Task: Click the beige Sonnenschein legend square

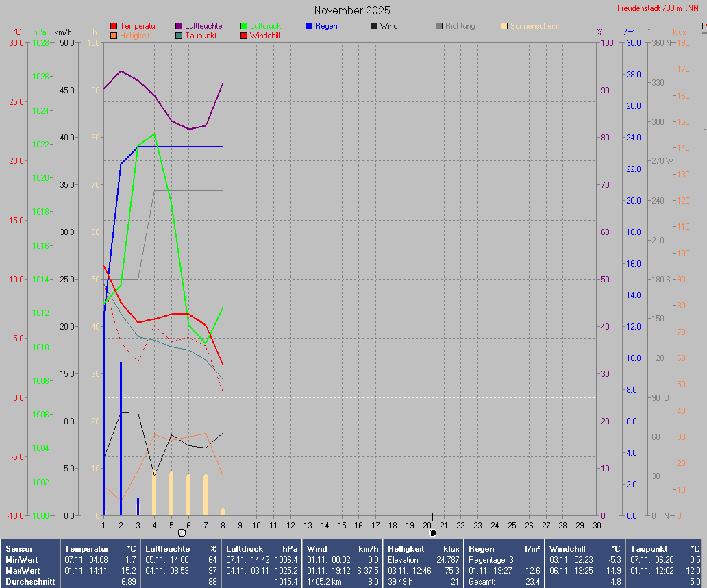Action: tap(504, 26)
